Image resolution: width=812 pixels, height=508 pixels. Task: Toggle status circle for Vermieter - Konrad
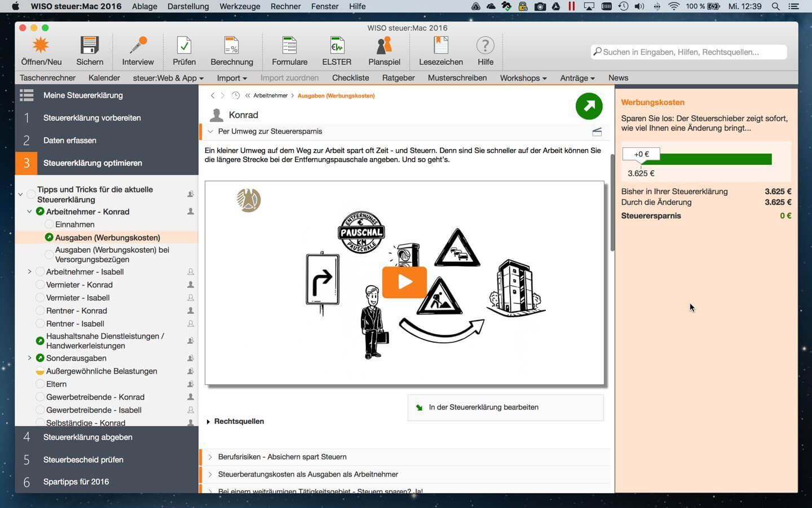tap(40, 285)
